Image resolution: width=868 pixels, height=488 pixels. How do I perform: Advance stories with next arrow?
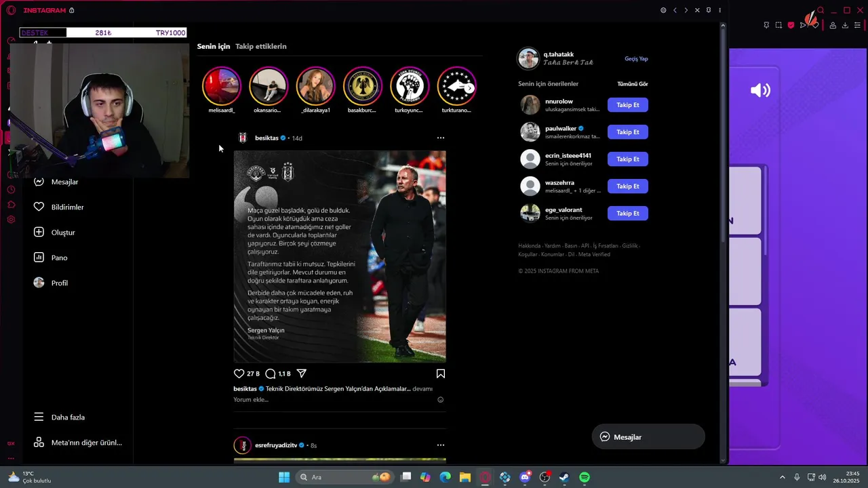(469, 88)
